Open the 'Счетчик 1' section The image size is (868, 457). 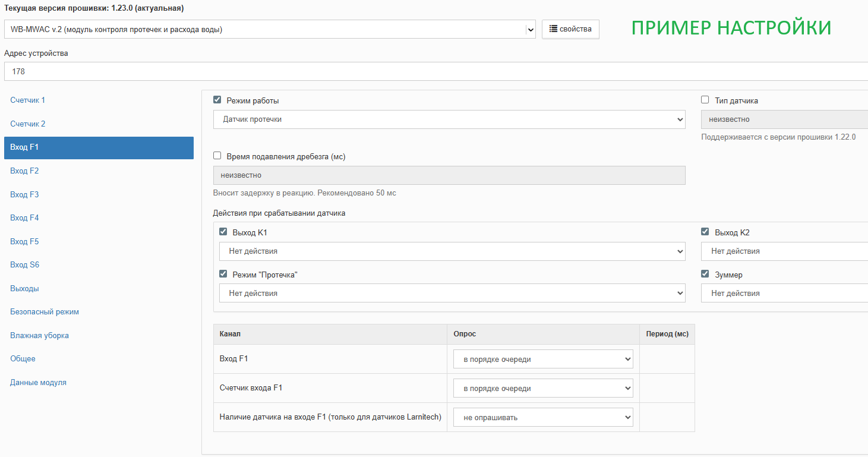[x=28, y=100]
